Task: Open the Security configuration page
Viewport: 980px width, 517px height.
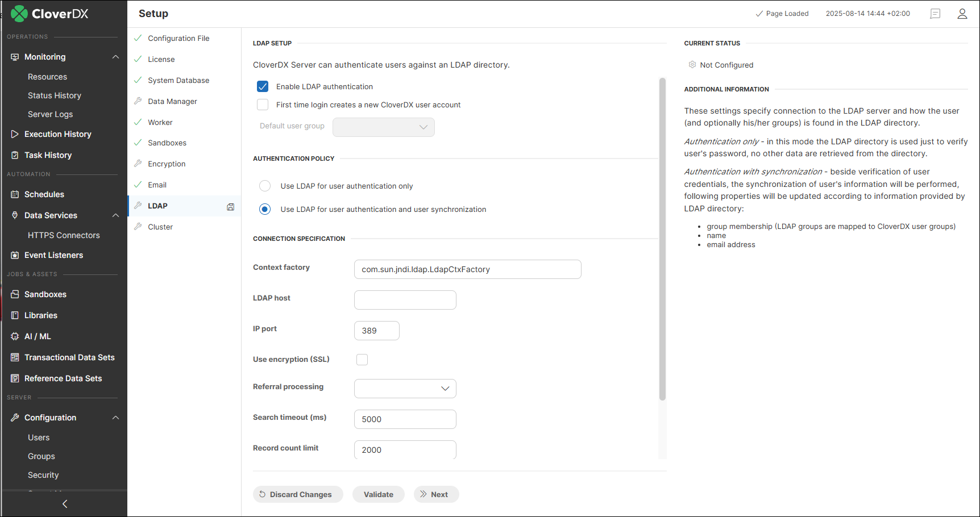Action: click(x=43, y=474)
